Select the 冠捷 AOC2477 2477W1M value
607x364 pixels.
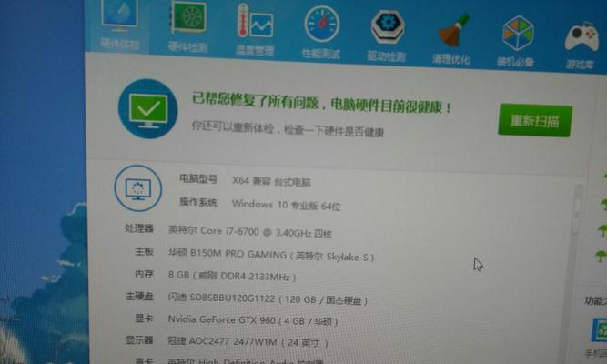coord(248,342)
